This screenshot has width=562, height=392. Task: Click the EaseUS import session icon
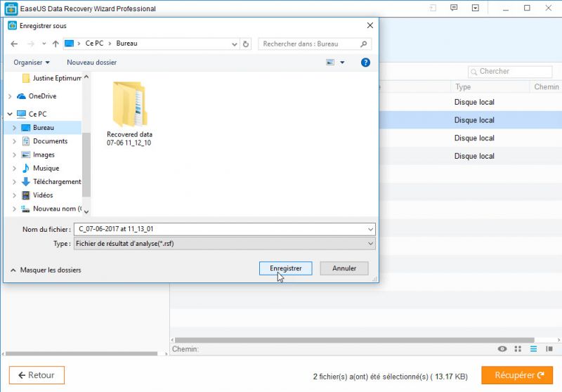[x=433, y=8]
